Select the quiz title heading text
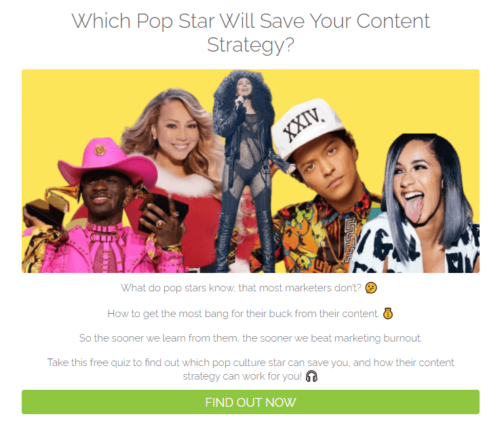The height and width of the screenshot is (421, 504). (x=250, y=33)
